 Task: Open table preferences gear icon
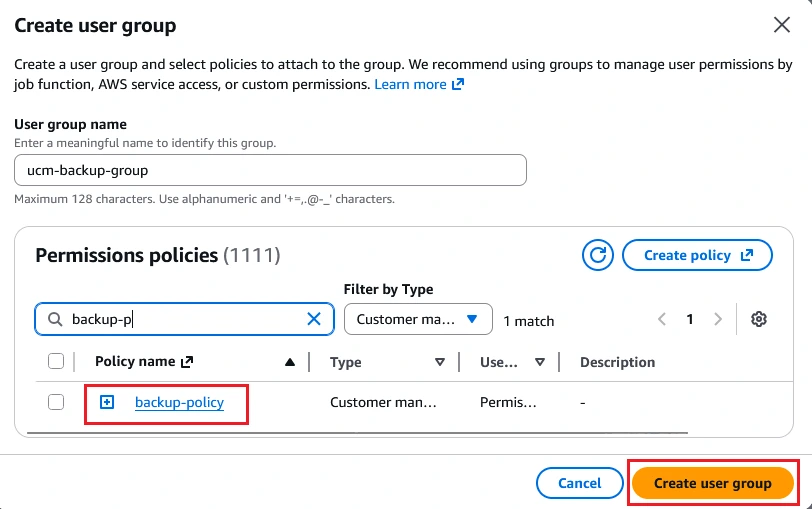click(x=759, y=319)
